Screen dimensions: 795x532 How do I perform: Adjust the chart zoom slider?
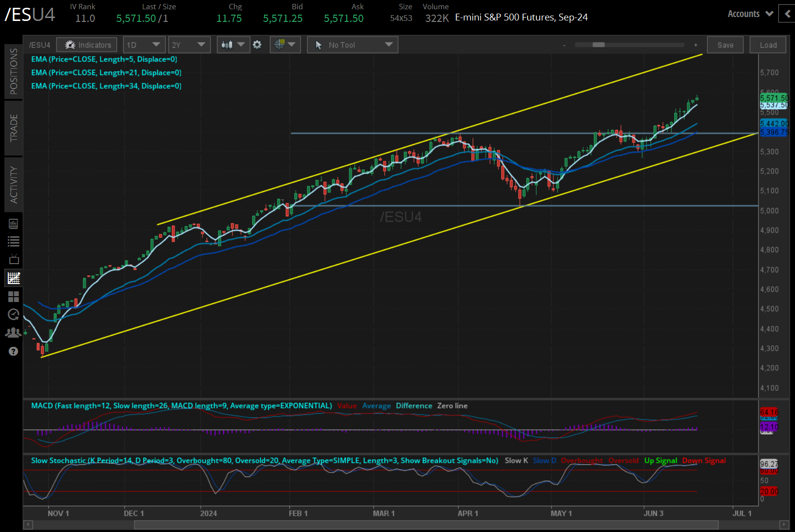click(598, 44)
